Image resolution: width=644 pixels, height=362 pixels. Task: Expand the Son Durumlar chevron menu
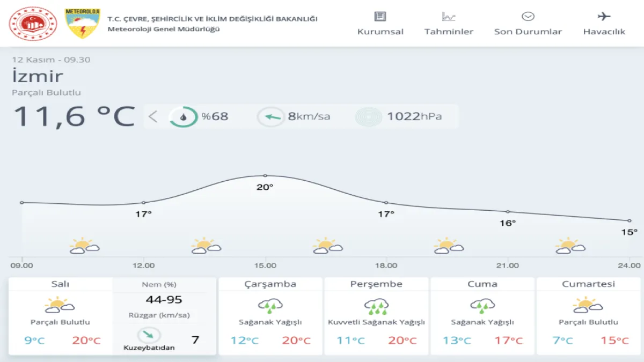tap(528, 17)
